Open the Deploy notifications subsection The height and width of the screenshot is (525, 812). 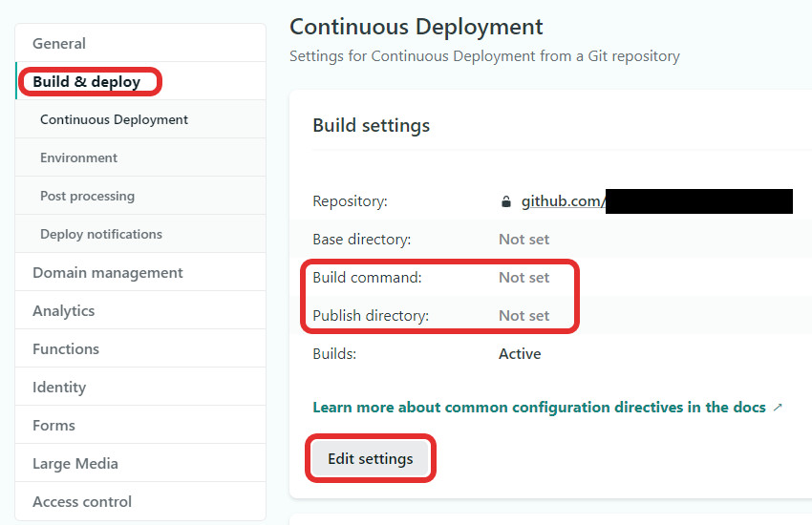click(x=101, y=235)
